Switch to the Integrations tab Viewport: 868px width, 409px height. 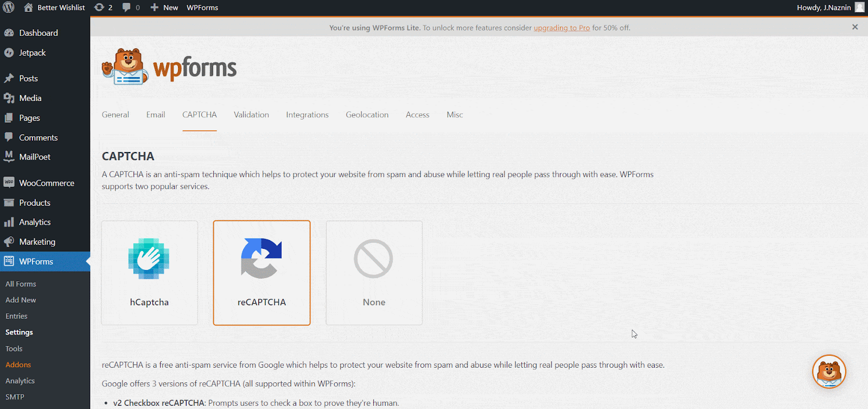click(308, 115)
